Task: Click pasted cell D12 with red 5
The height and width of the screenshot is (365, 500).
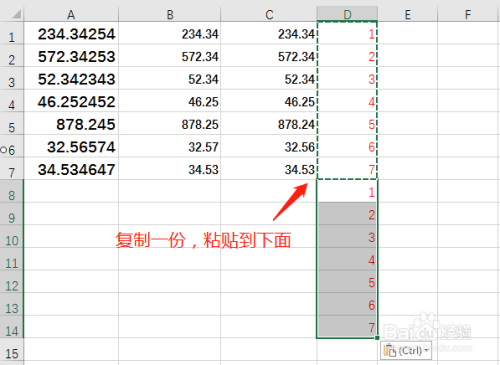Action: [347, 282]
